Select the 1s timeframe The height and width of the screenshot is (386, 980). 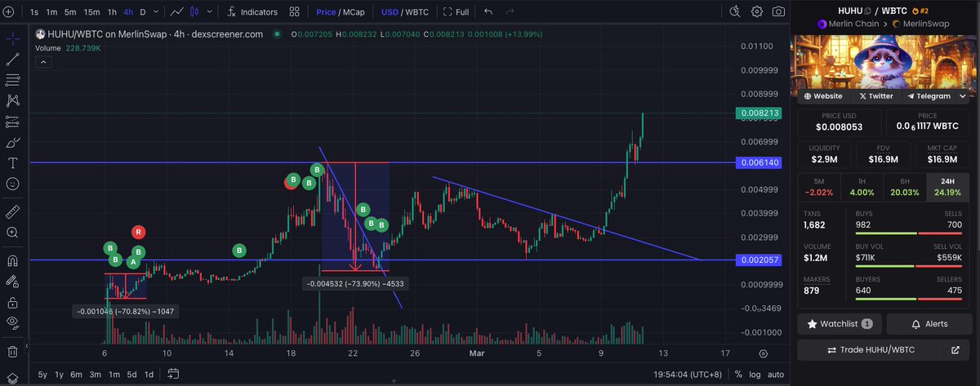click(34, 12)
